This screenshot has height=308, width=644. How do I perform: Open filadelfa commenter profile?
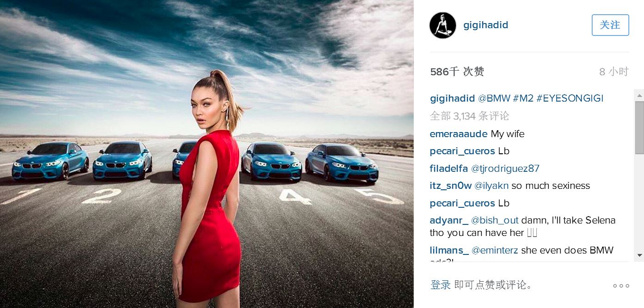click(449, 169)
